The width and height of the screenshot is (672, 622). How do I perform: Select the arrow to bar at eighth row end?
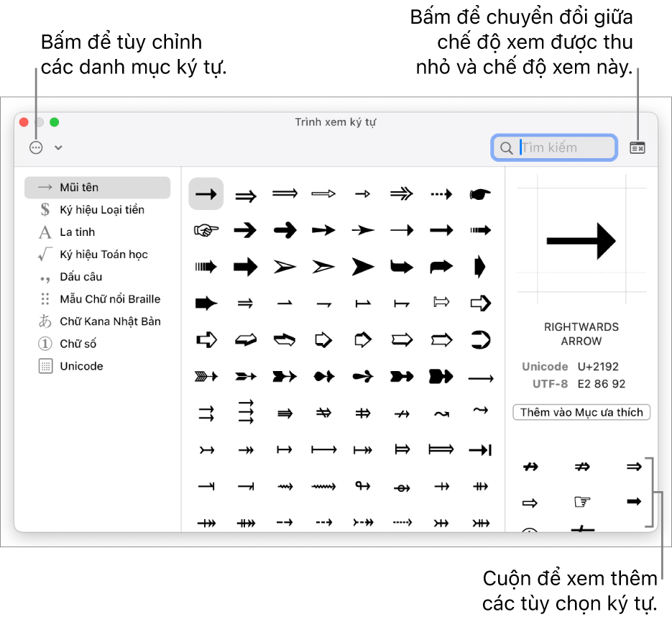click(x=480, y=449)
